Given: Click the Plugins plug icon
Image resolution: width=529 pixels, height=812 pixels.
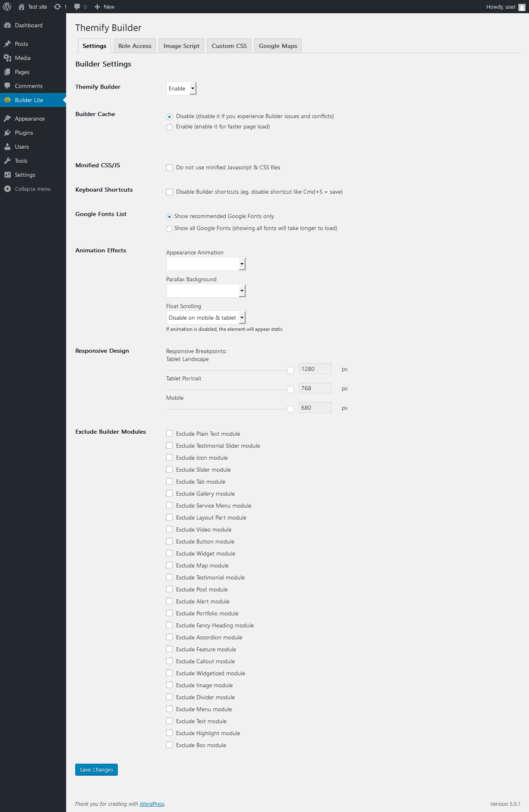Looking at the screenshot, I should click(x=7, y=133).
